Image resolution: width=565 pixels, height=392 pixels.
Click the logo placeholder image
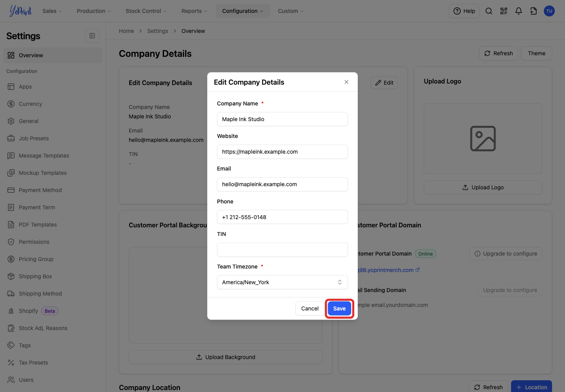click(x=483, y=138)
